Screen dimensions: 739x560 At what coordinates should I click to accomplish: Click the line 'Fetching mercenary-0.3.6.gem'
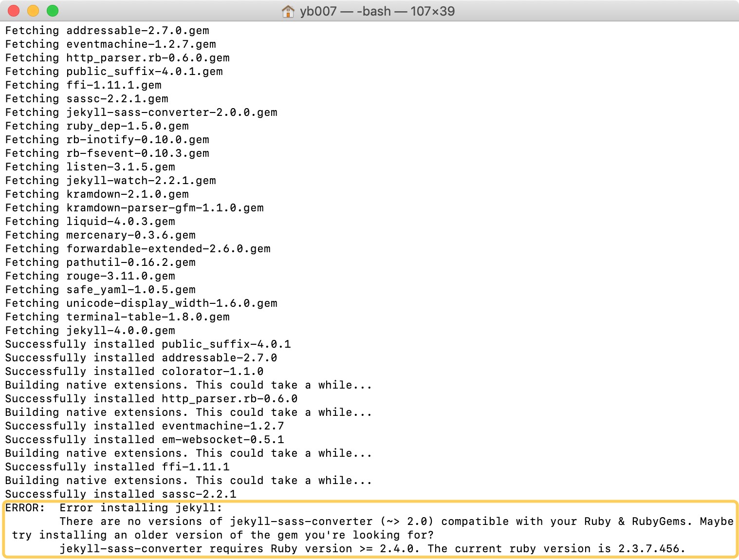click(x=100, y=235)
